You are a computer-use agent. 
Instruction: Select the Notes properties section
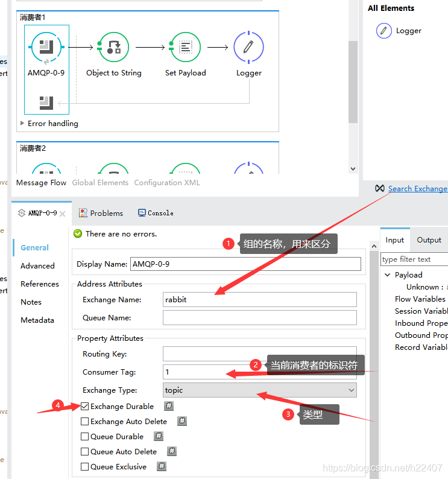(31, 302)
